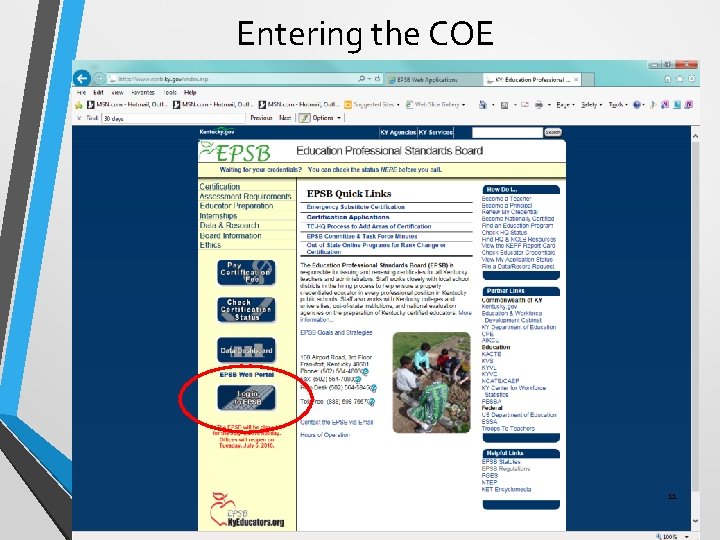This screenshot has height=540, width=720.
Task: Open the zoom level 100% dropdown arrow
Action: pyautogui.click(x=686, y=536)
